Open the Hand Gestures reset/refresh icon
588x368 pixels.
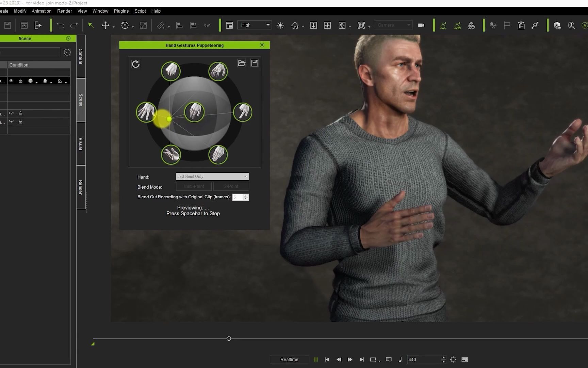135,64
